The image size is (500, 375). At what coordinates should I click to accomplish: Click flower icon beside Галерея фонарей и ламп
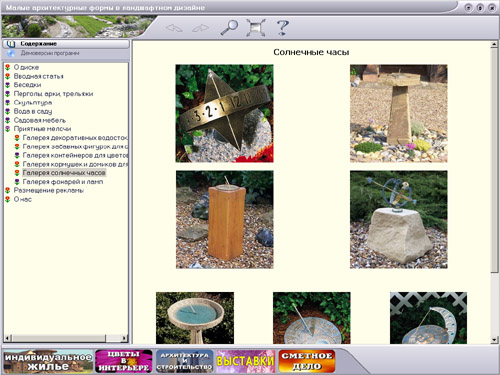pos(17,182)
